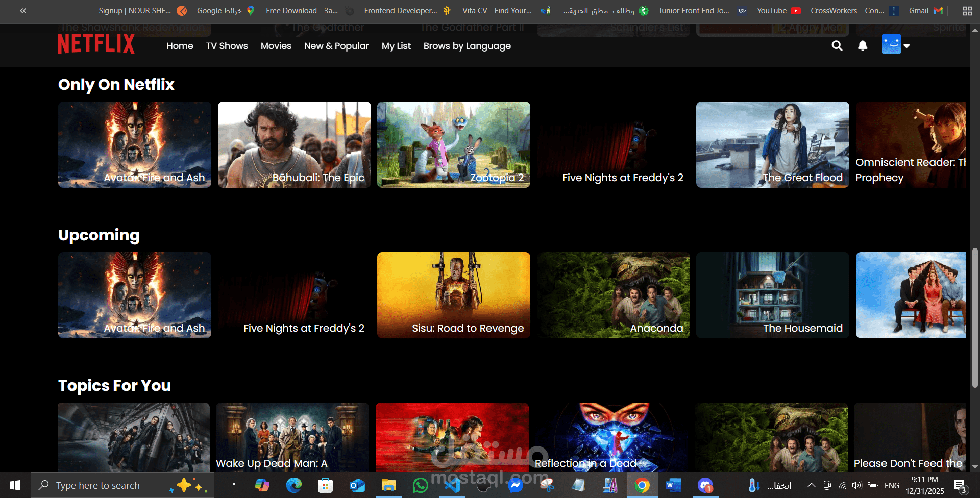Open the Gmail bookmark

[925, 10]
